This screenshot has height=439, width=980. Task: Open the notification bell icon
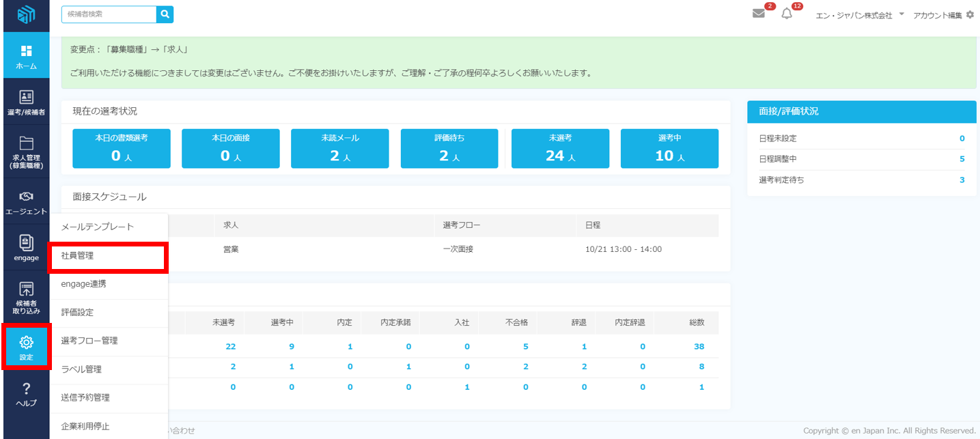(787, 14)
